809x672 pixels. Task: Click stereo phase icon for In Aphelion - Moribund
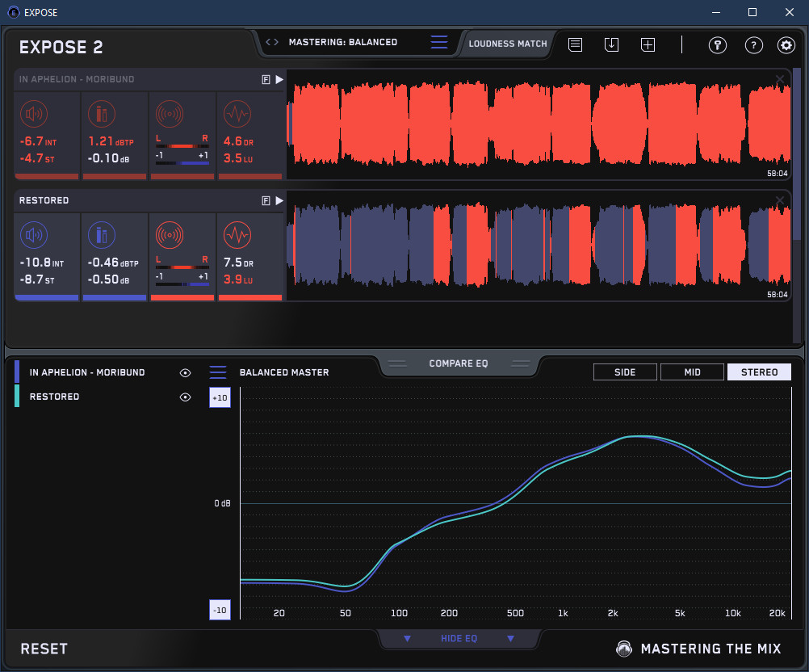(x=170, y=114)
